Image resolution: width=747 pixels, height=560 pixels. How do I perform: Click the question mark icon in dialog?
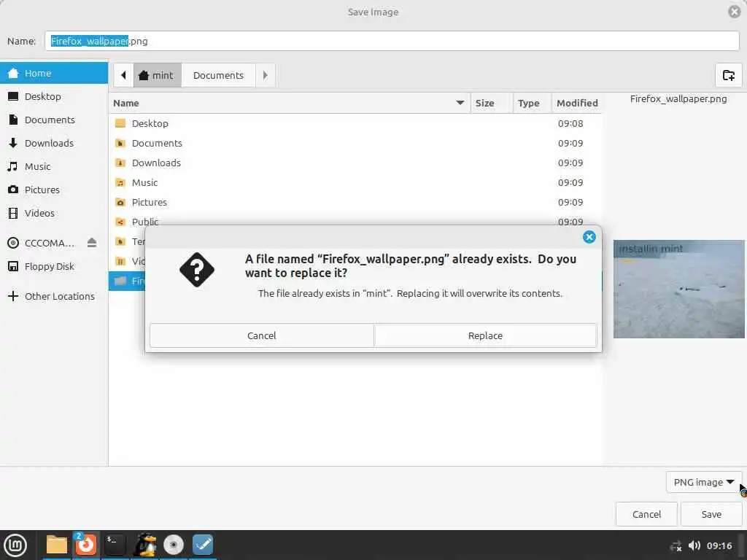pos(197,270)
